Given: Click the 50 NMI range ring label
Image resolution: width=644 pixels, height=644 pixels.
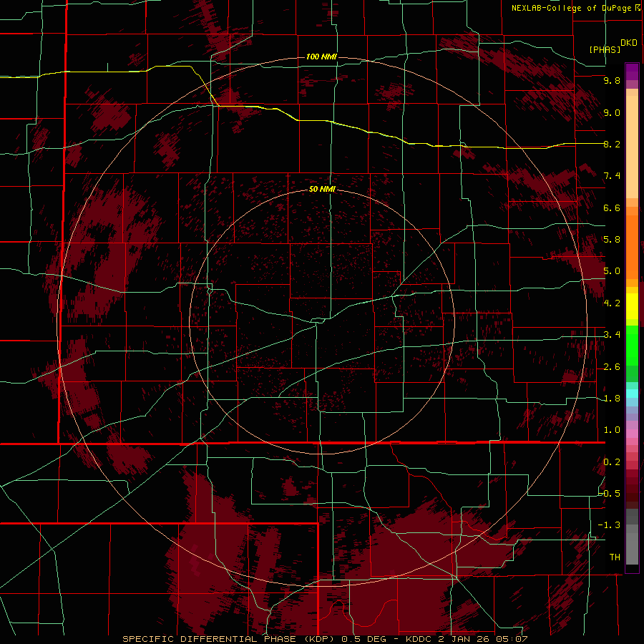Looking at the screenshot, I should 322,189.
